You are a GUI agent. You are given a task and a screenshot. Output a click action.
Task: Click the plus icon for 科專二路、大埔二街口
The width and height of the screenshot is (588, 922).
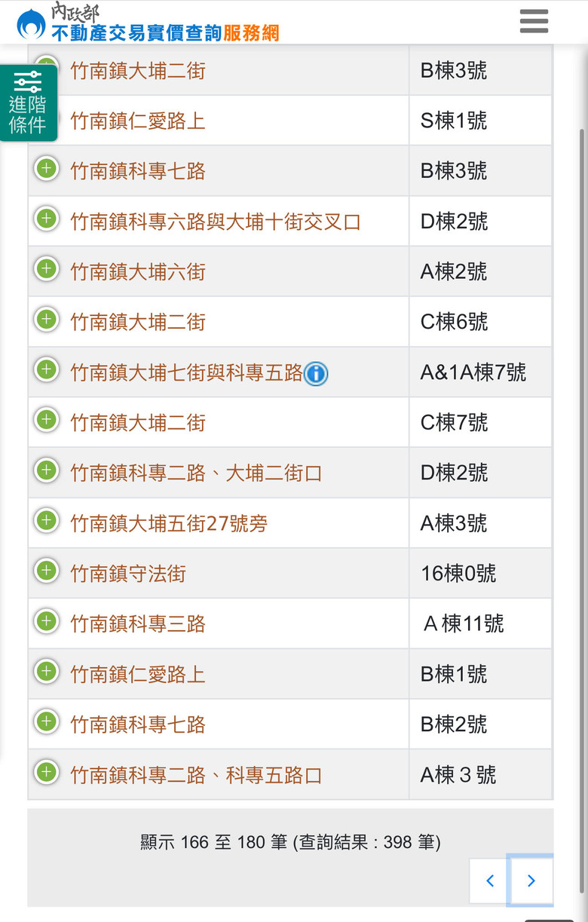(x=47, y=470)
